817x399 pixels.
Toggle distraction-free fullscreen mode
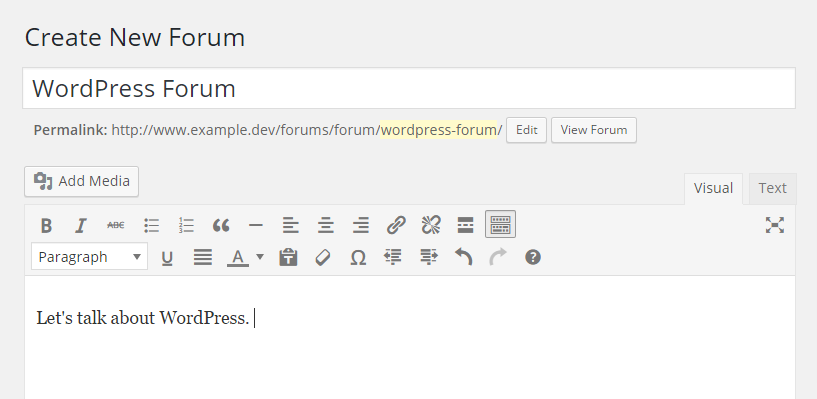(x=775, y=225)
